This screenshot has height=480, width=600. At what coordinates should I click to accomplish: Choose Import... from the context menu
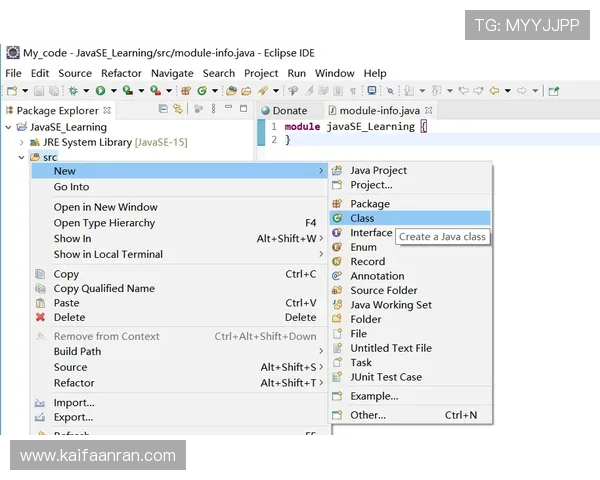pyautogui.click(x=73, y=403)
